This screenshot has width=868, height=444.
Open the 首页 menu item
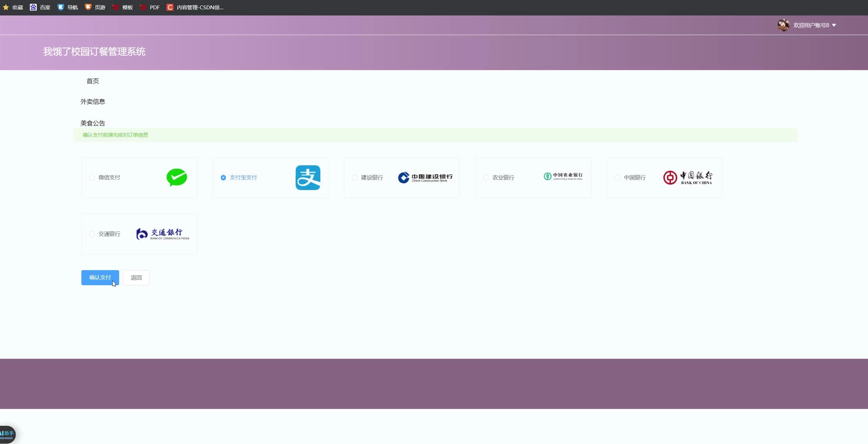(93, 81)
